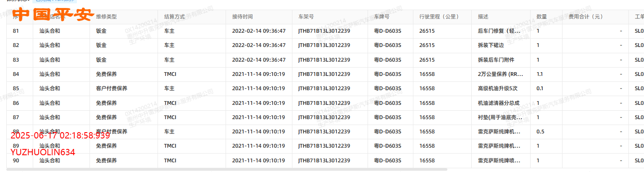644x172 pixels.
Task: Click the 结算方式 column header
Action: pyautogui.click(x=174, y=17)
